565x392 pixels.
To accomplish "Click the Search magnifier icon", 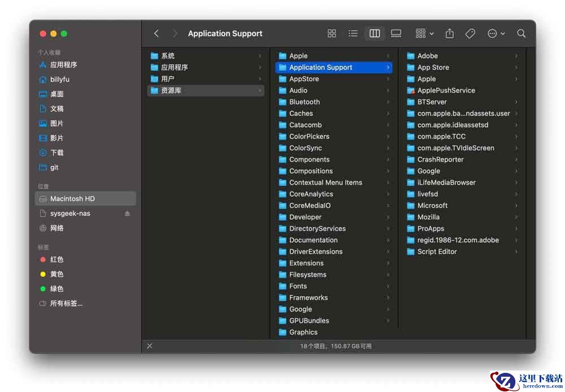I will [x=521, y=33].
